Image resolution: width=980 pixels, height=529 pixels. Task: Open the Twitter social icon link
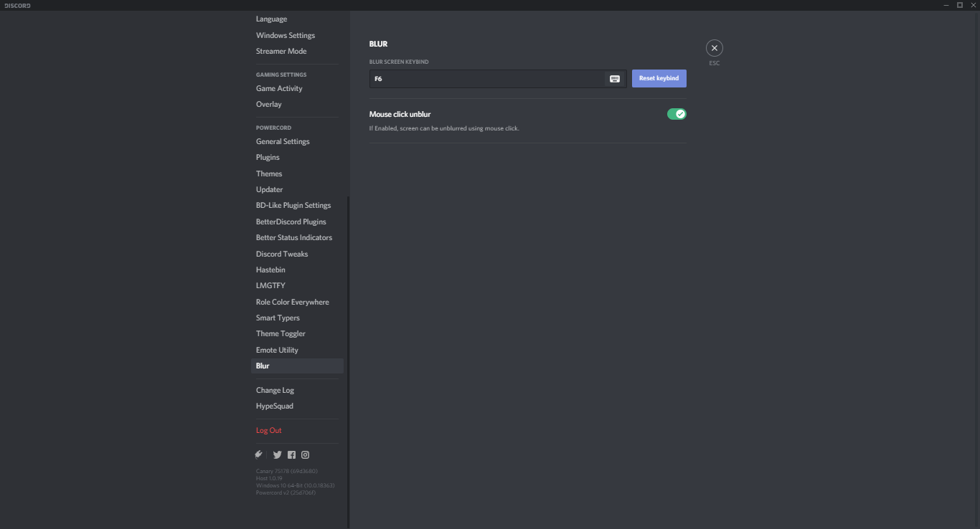click(x=277, y=455)
